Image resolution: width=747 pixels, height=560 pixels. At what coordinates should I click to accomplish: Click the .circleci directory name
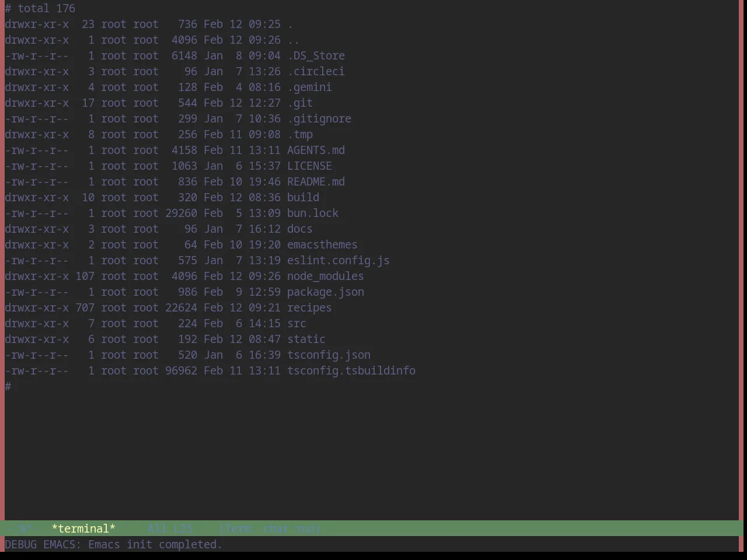click(x=316, y=71)
